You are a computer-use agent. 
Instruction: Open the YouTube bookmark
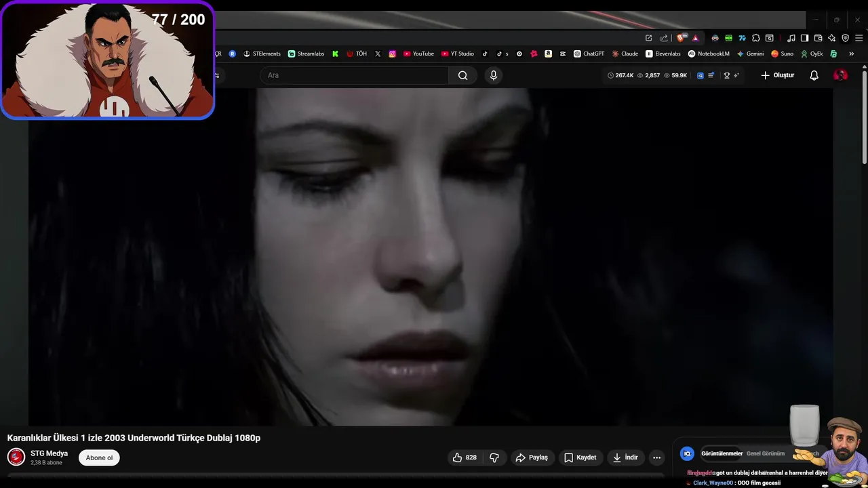click(x=418, y=54)
